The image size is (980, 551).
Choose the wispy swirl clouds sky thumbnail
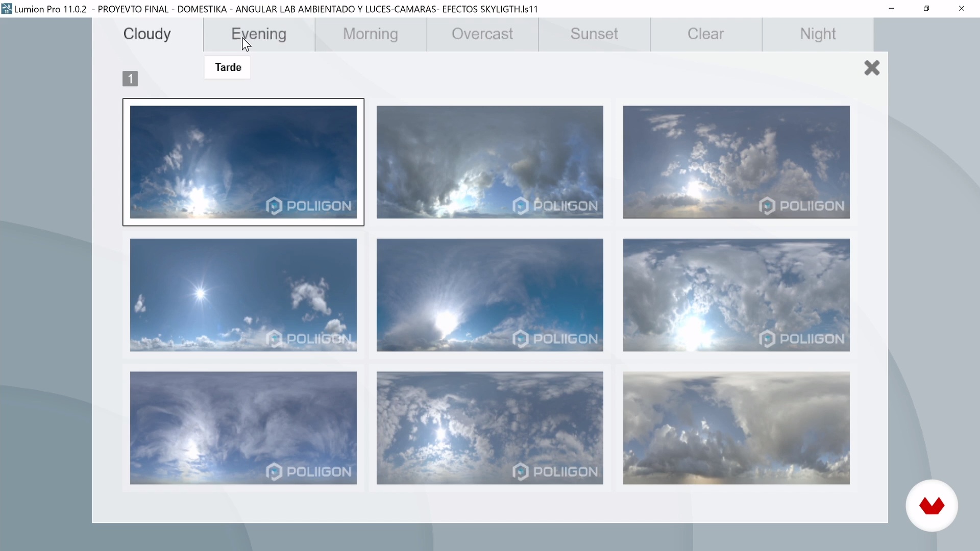243,428
